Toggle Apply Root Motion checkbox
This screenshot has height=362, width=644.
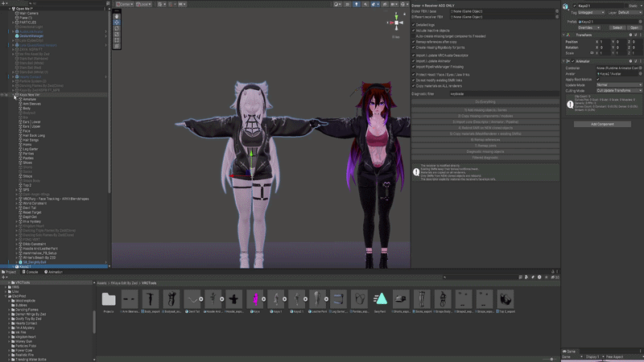598,79
